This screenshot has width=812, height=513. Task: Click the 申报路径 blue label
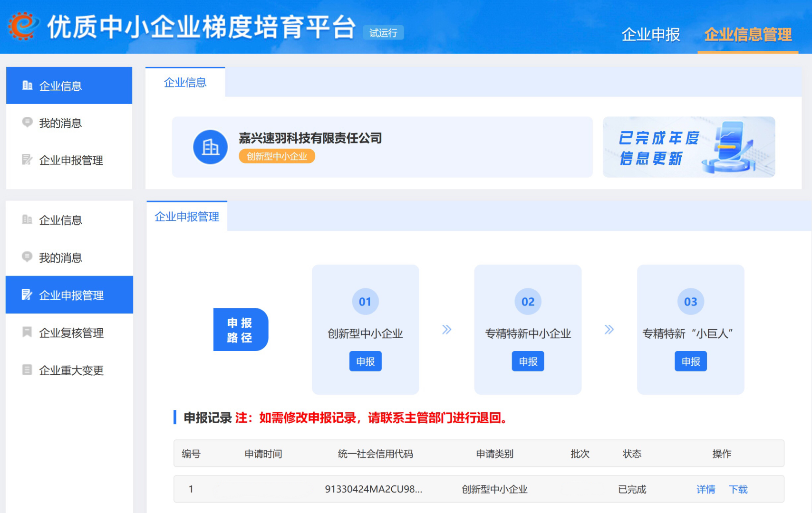(241, 330)
